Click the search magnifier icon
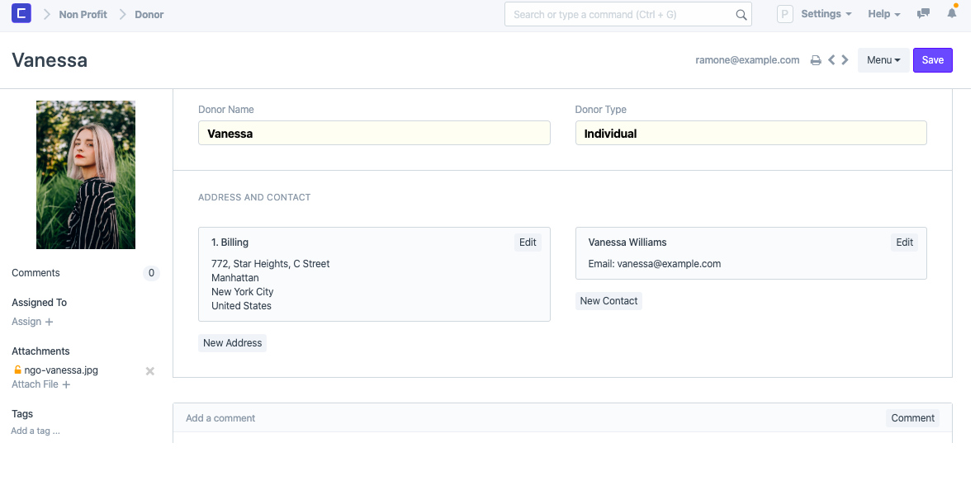980x504 pixels. pos(741,15)
